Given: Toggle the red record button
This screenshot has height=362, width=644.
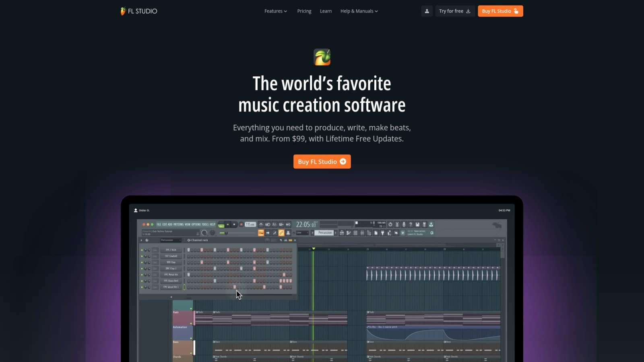Looking at the screenshot, I should (x=242, y=224).
